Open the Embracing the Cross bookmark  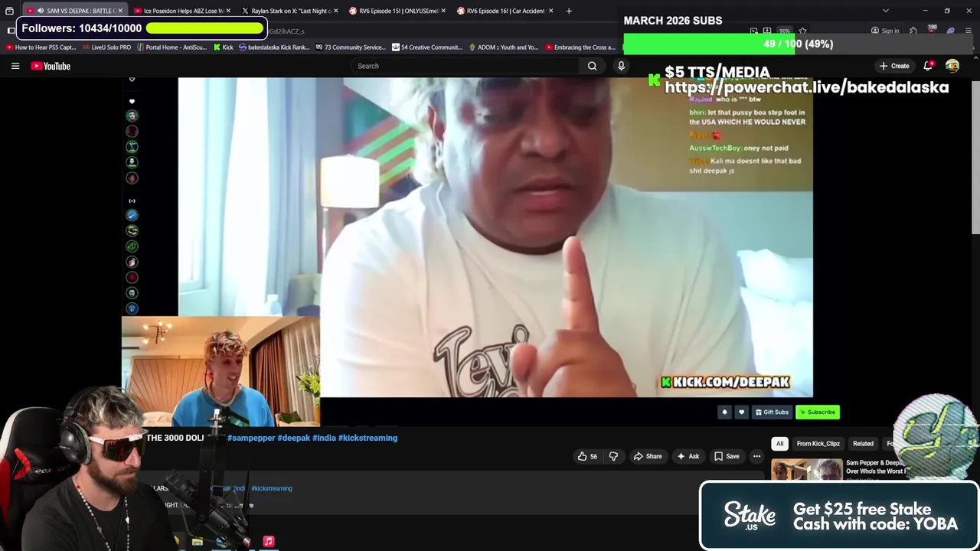[580, 47]
